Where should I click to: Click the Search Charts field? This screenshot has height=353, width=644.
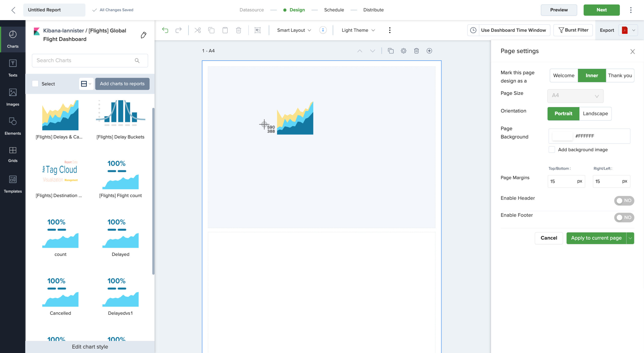click(90, 61)
